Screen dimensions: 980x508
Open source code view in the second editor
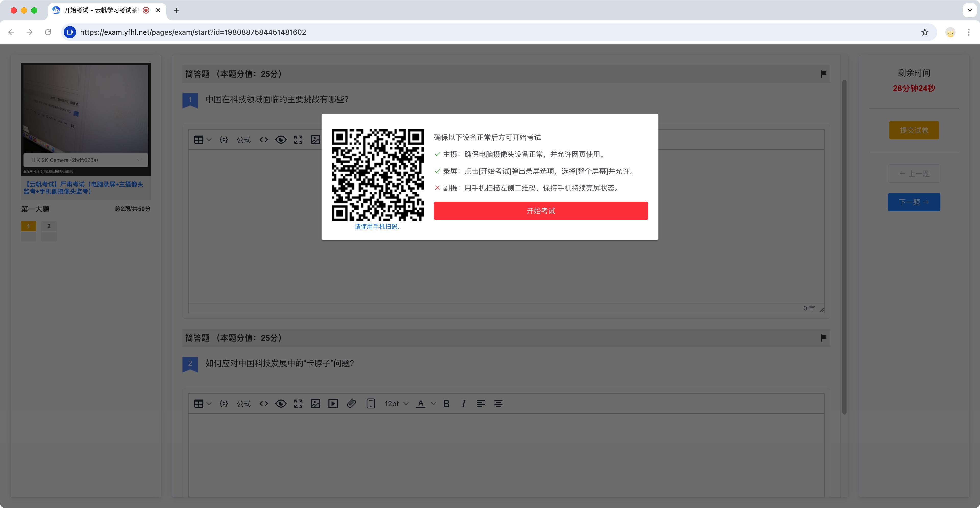(263, 404)
